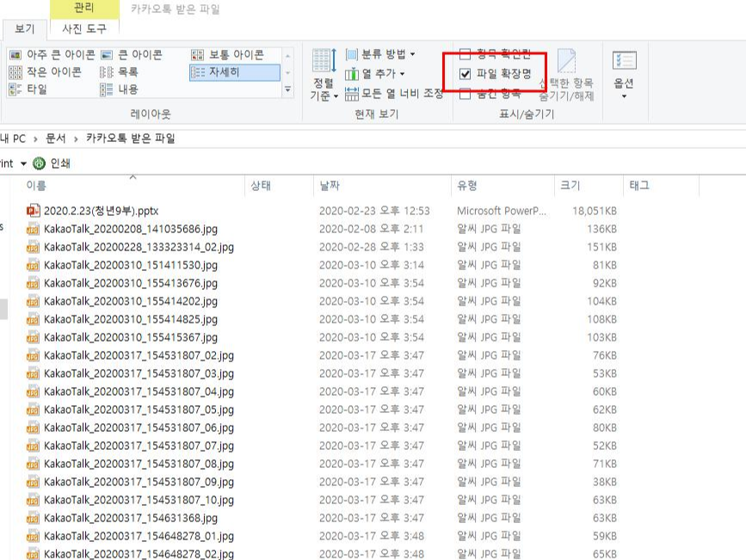The height and width of the screenshot is (560, 746).
Task: Switch to the list (목록) layout
Action: click(119, 72)
